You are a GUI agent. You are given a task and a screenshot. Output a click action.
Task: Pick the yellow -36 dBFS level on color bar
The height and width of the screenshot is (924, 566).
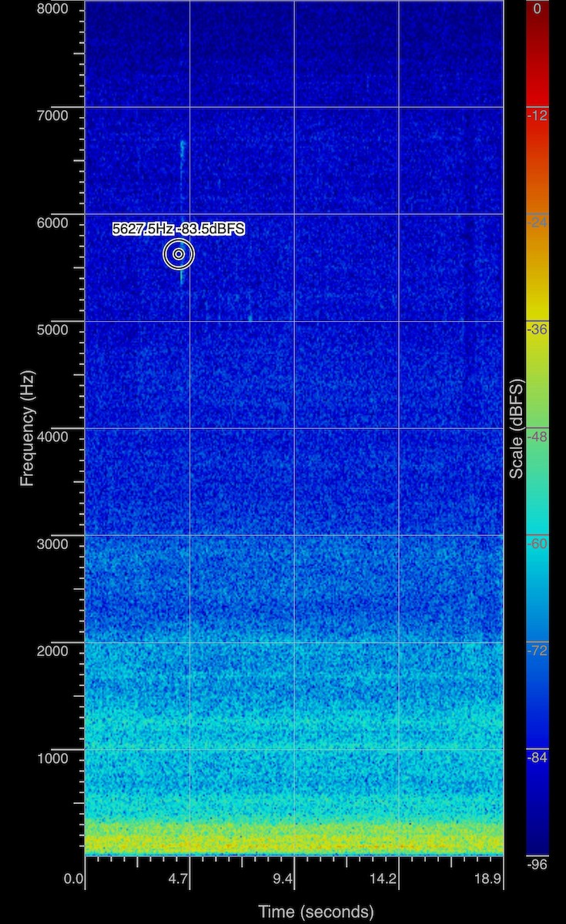(537, 329)
